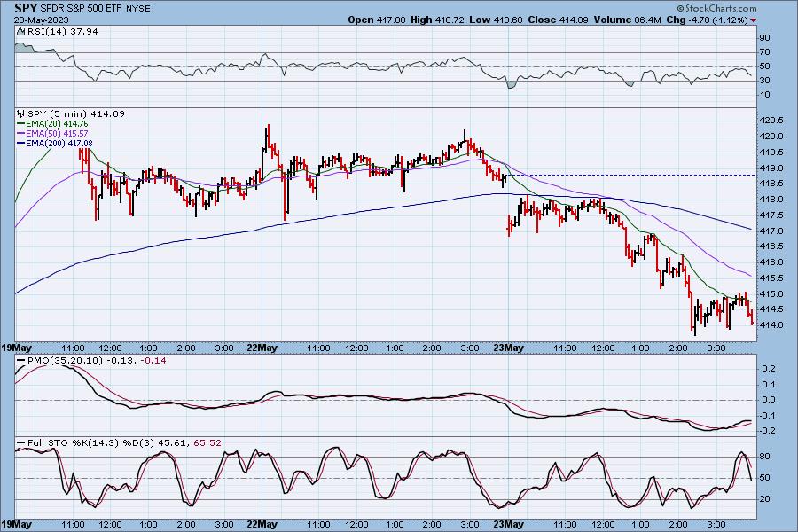Click the PMO axis label -0.2
Screen dimensions: 798x532
click(768, 431)
